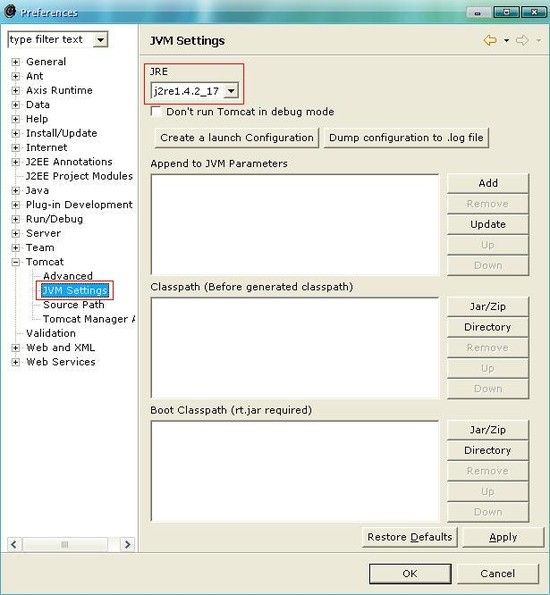Screen dimensions: 550x595
Task: Expand the J2EE Annotations node
Action: [15, 162]
